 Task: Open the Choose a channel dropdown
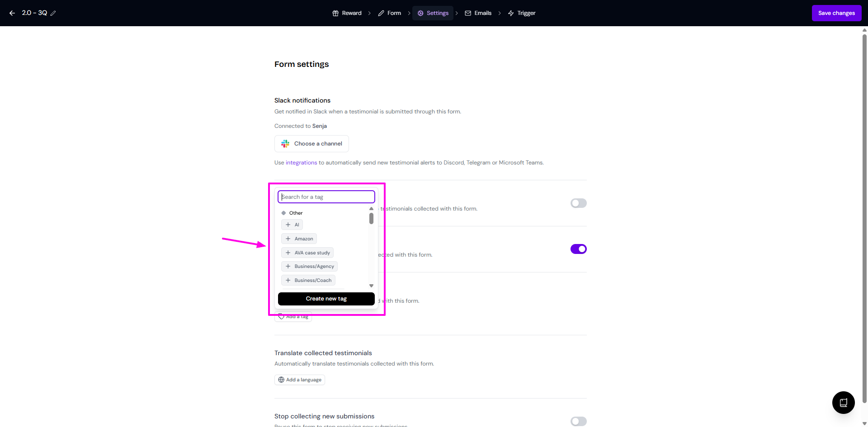click(x=311, y=144)
